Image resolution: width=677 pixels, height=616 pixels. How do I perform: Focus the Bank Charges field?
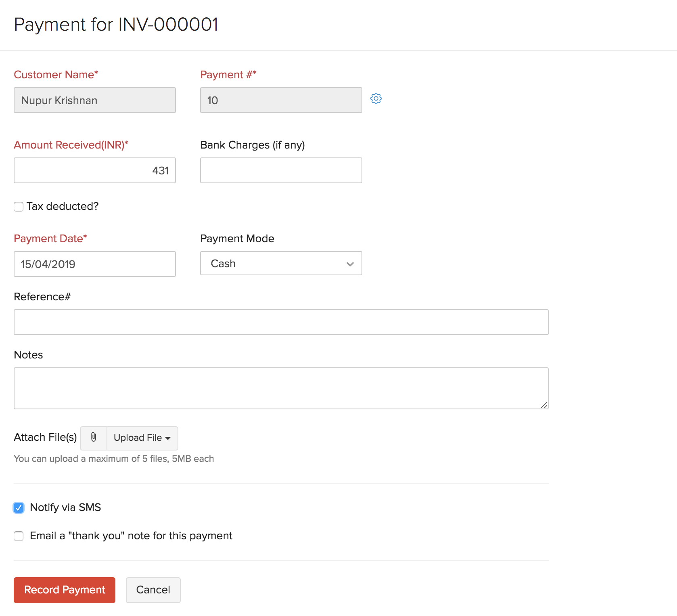[281, 170]
